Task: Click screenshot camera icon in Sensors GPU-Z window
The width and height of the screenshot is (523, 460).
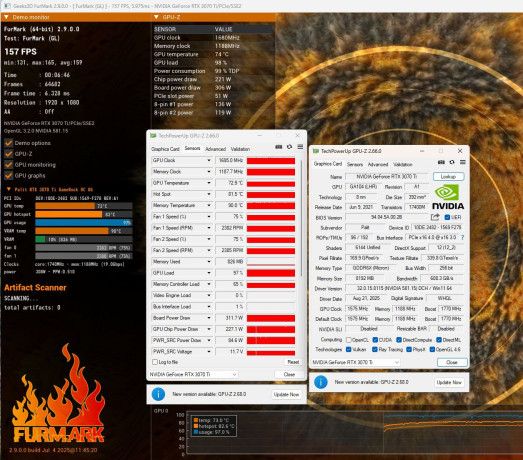Action: pyautogui.click(x=279, y=147)
